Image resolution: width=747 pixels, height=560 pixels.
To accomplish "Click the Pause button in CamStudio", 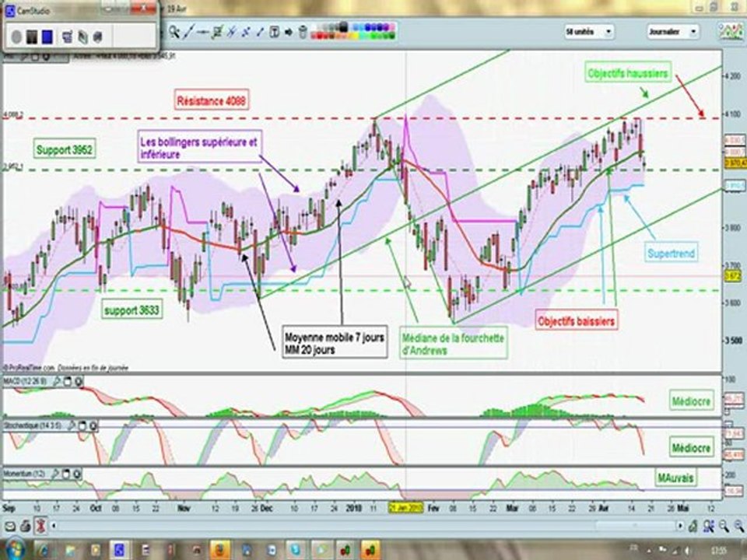I will [31, 37].
